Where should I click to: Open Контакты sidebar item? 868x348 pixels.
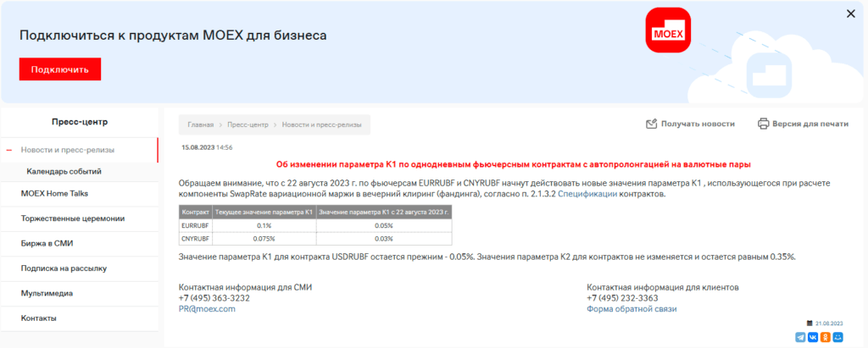39,318
